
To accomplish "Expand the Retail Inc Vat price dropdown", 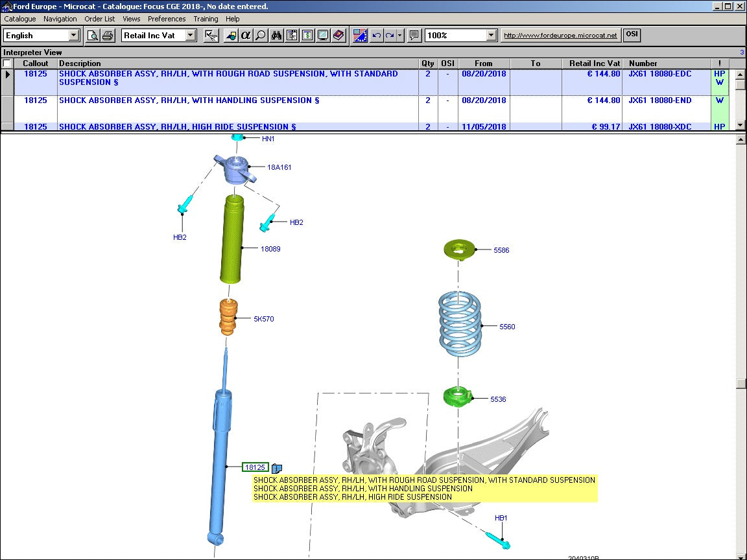I will 191,35.
